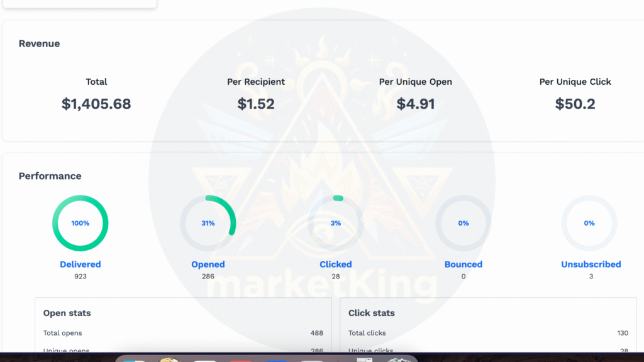Click the Performance section heading
This screenshot has height=362, width=644.
(x=50, y=176)
